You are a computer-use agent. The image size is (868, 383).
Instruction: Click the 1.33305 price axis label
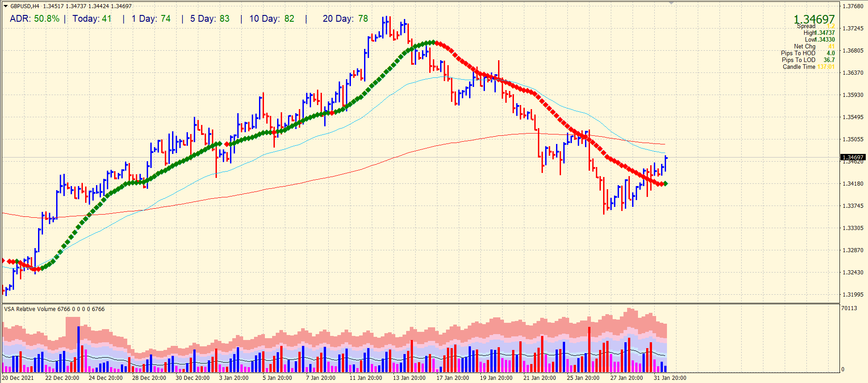[853, 228]
